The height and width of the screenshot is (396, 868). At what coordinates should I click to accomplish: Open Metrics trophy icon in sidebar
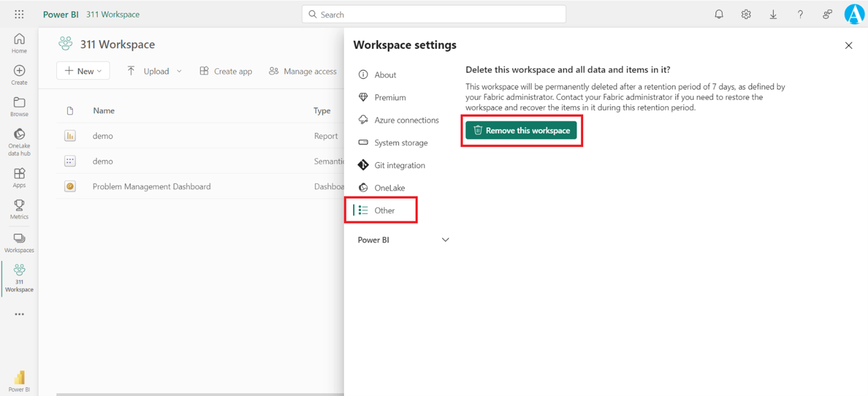coord(19,209)
